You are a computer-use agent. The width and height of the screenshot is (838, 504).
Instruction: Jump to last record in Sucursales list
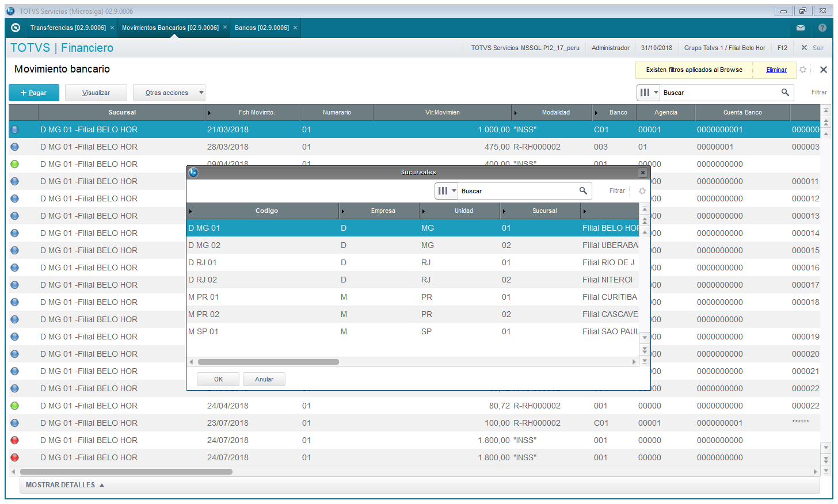[x=645, y=361]
